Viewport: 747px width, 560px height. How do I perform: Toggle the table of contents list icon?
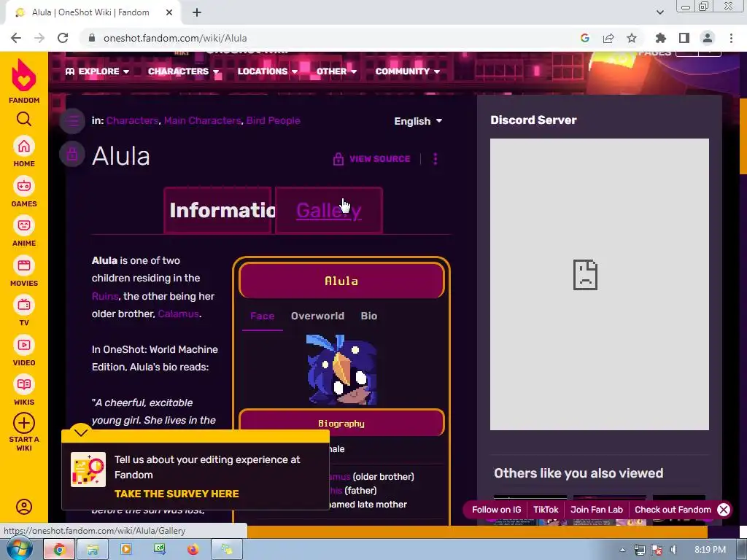point(72,120)
